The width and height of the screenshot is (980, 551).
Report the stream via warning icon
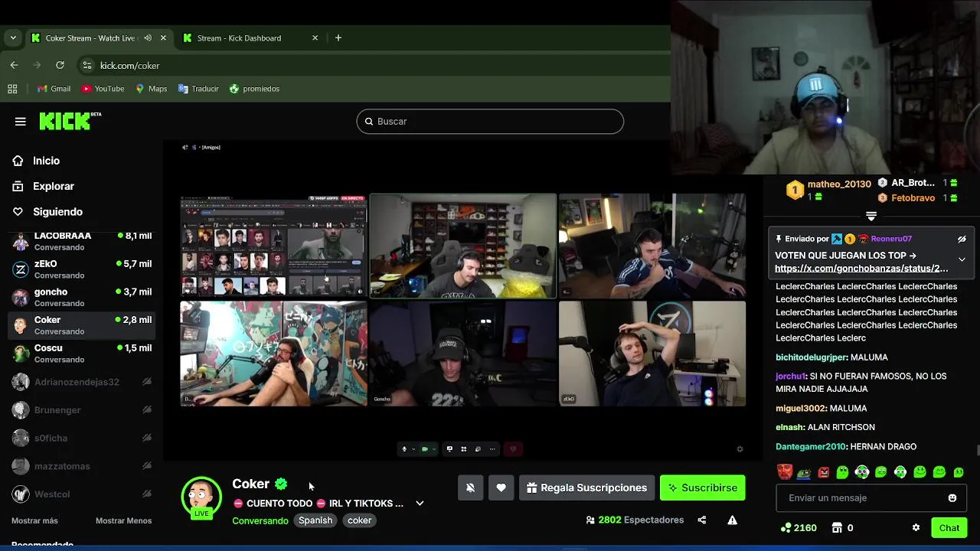pos(732,520)
